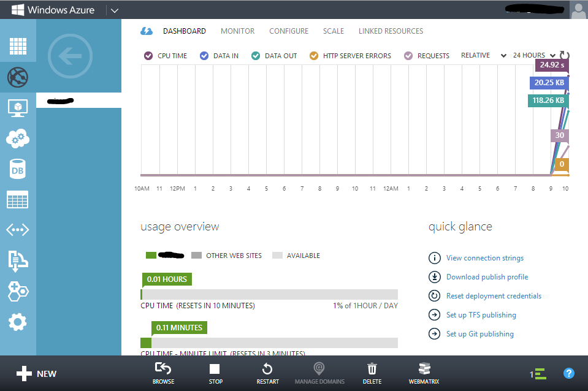Click Set up TFS publishing link

pos(481,315)
